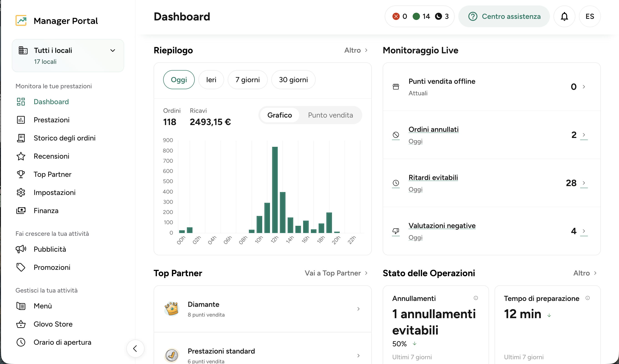Open Altro next to Riepilogo
The width and height of the screenshot is (619, 364).
pos(356,50)
